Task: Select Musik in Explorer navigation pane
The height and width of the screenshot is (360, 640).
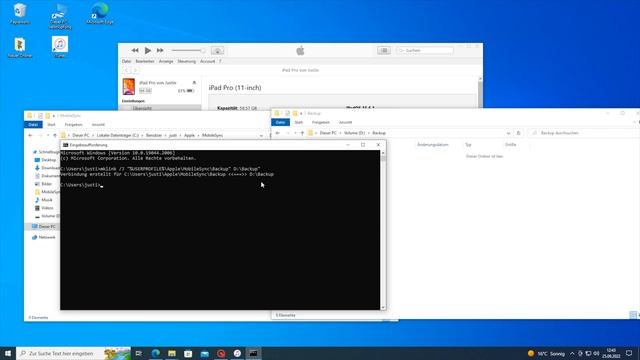Action: coord(44,200)
